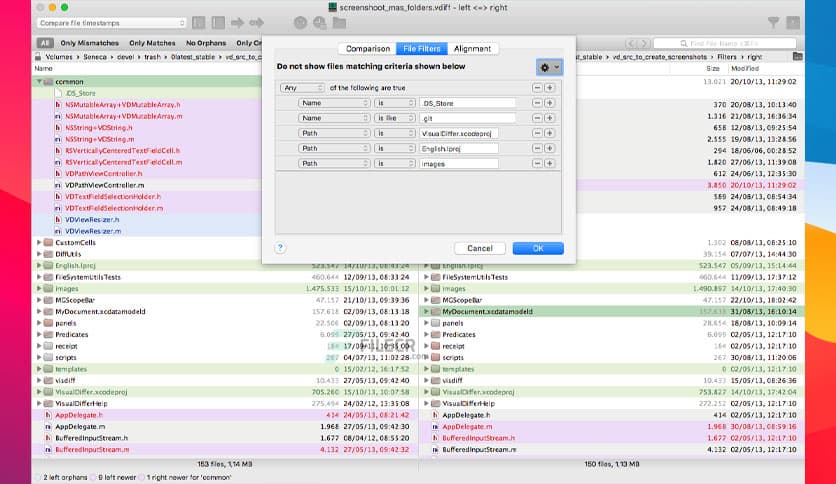Open Path dropdown in the English.lproj row
This screenshot has height=484, width=836.
point(334,148)
